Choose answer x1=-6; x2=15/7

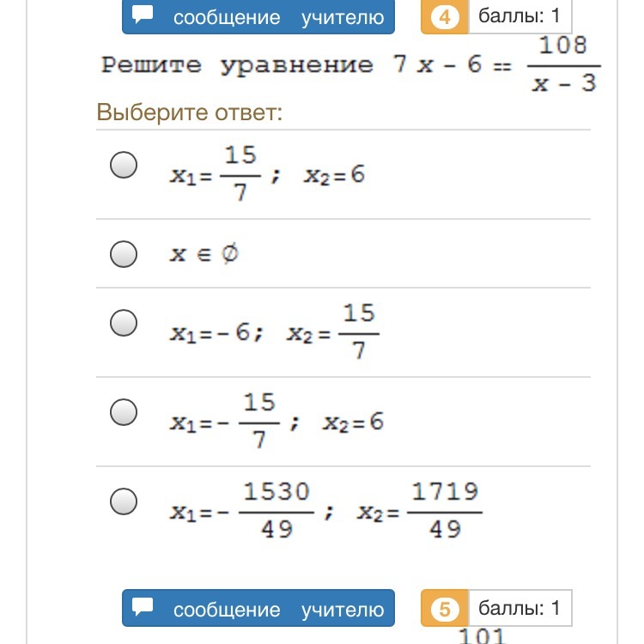pos(124,323)
